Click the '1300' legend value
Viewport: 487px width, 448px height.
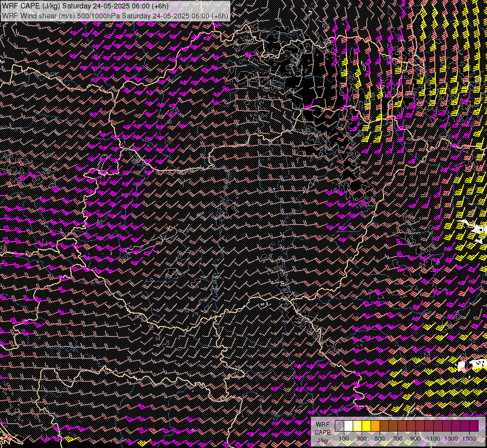click(x=451, y=439)
